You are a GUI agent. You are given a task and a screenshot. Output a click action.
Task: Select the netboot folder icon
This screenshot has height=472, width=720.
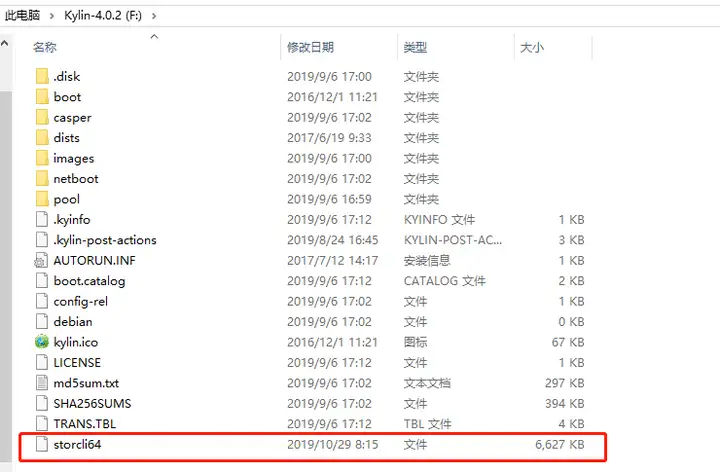pos(42,179)
